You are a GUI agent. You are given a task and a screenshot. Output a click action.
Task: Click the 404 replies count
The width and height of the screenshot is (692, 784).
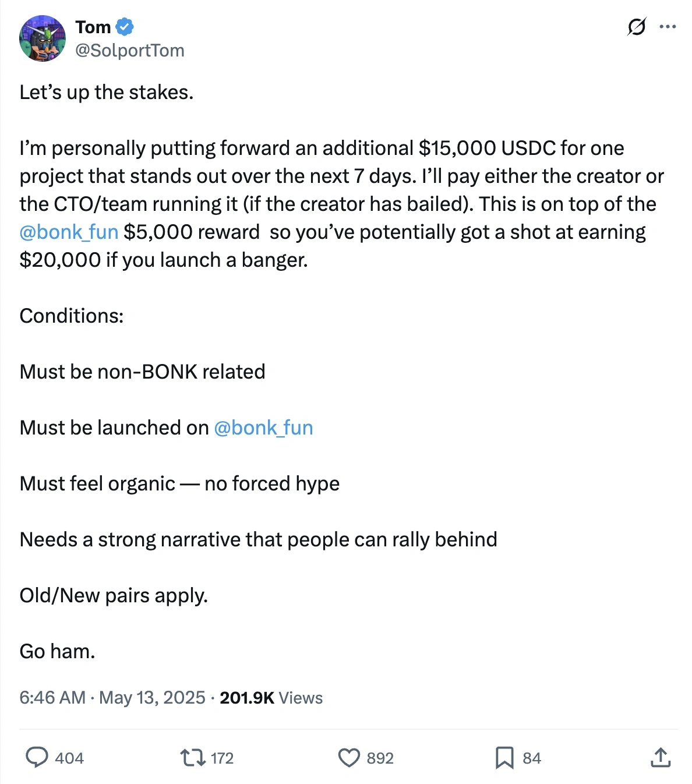point(69,758)
